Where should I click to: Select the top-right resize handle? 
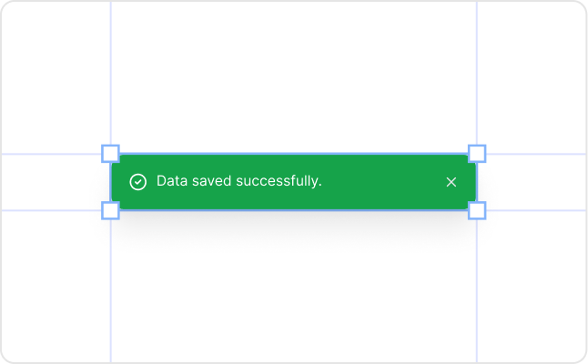(477, 153)
